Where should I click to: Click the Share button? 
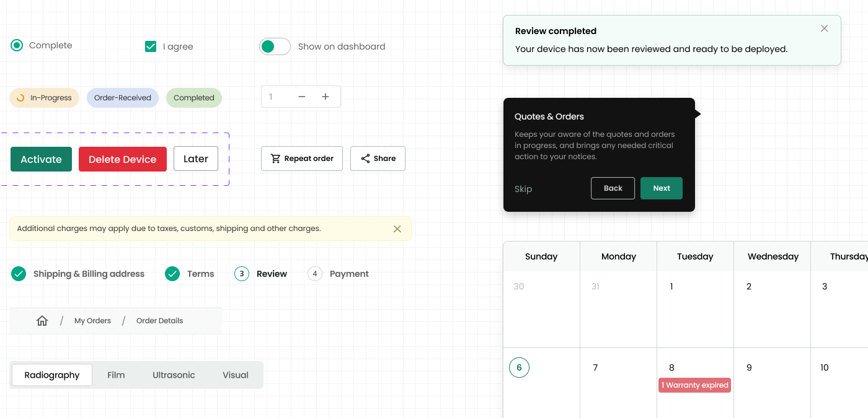click(x=378, y=159)
